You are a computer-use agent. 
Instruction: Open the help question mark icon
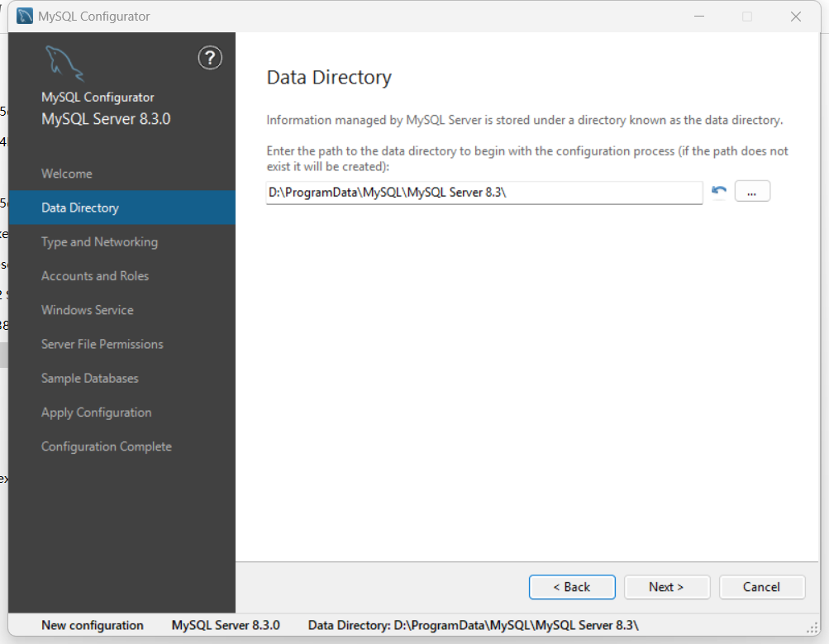tap(210, 58)
